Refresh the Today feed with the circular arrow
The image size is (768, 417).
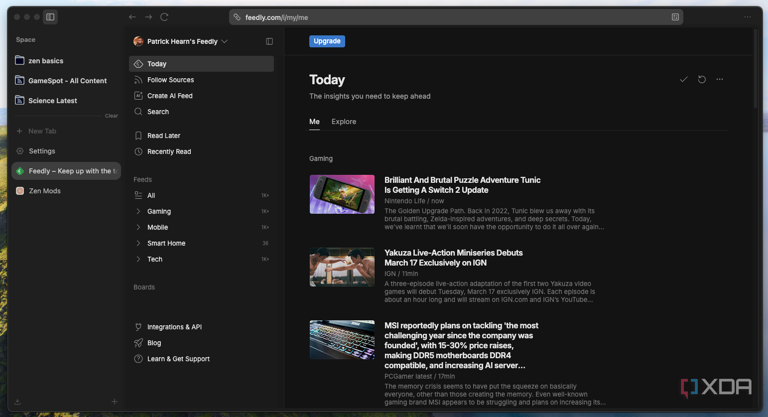(701, 79)
